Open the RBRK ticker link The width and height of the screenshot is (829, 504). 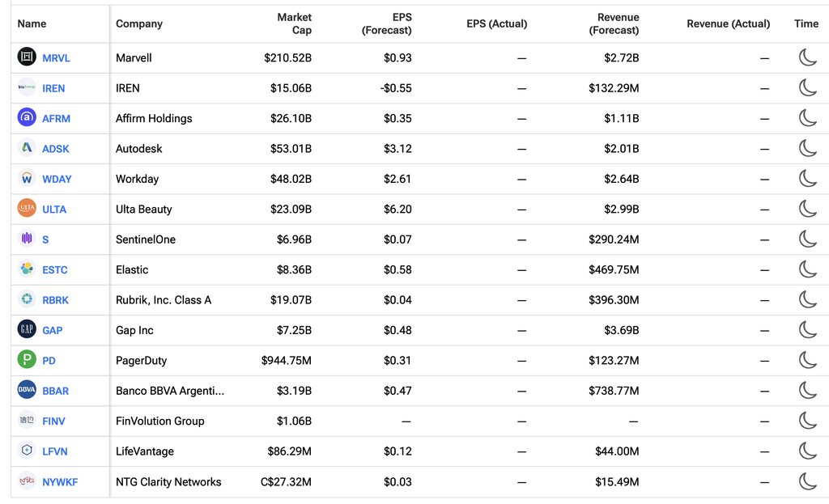coord(56,300)
